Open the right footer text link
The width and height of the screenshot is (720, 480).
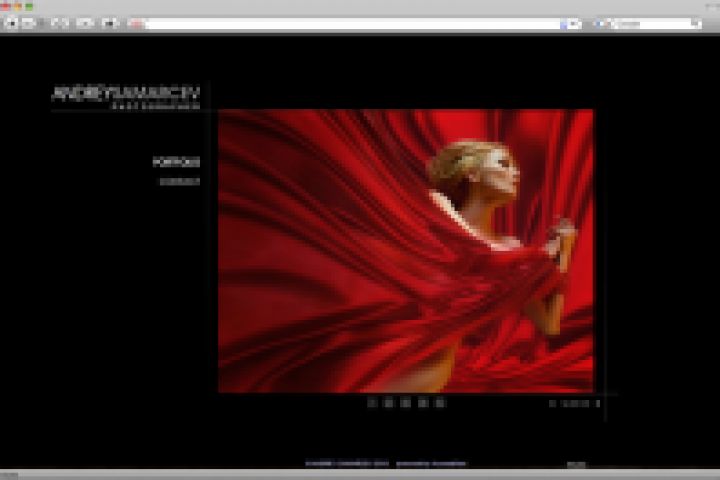tap(431, 463)
